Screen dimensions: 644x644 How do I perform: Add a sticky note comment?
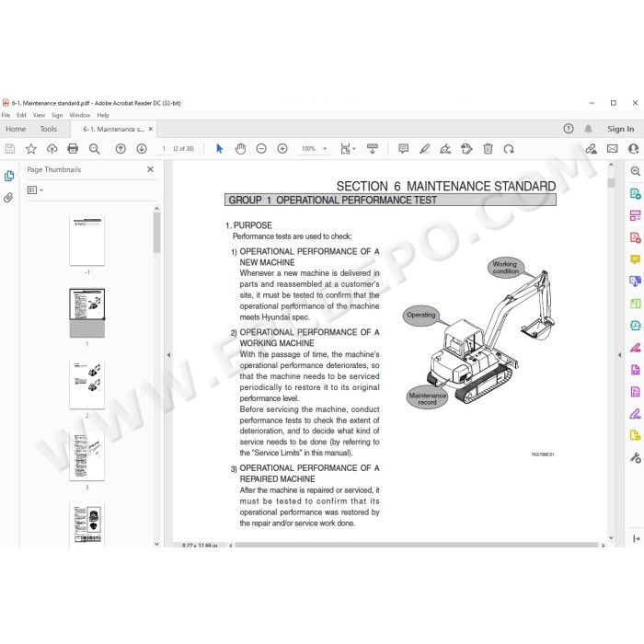click(403, 149)
